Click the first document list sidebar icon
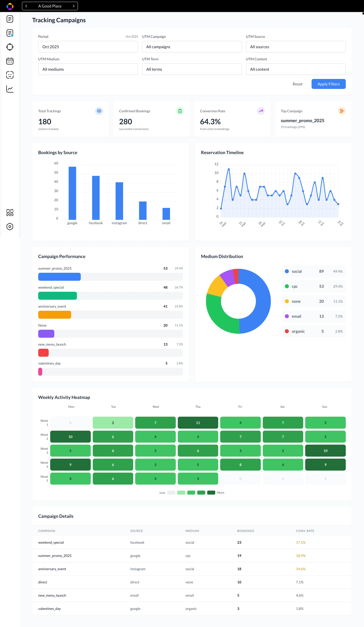This screenshot has width=364, height=627. click(x=10, y=19)
